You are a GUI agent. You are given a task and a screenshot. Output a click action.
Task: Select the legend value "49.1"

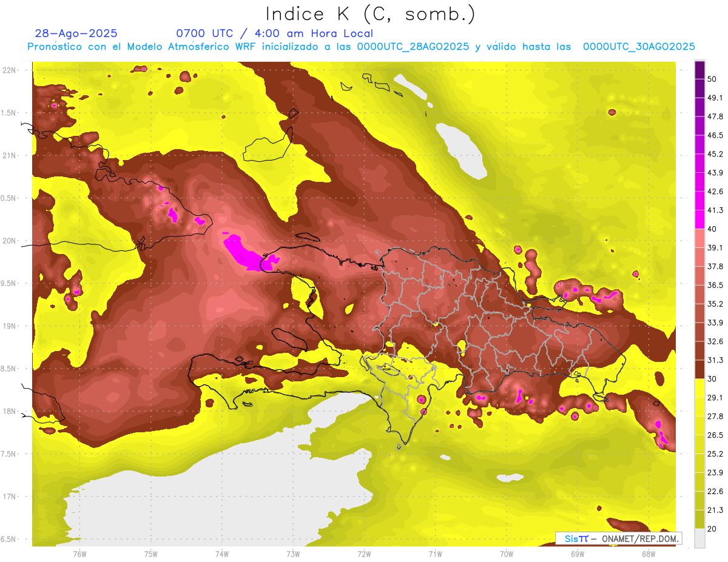pyautogui.click(x=715, y=98)
